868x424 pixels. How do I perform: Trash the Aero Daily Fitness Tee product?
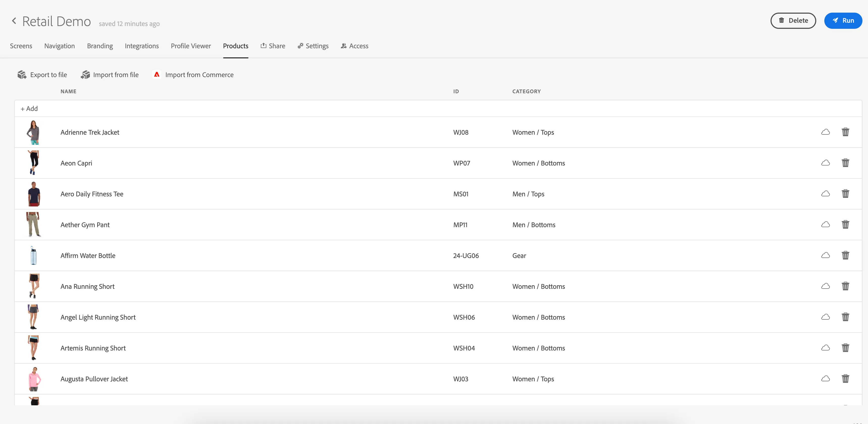(846, 194)
